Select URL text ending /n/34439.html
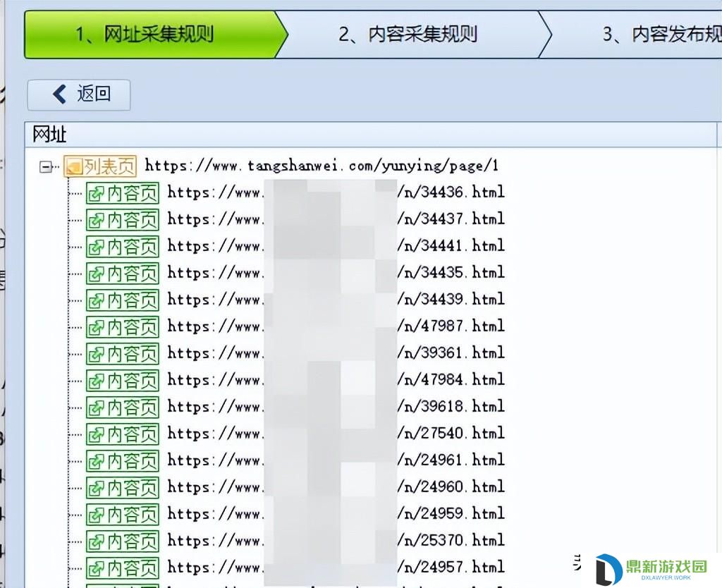 click(x=336, y=299)
